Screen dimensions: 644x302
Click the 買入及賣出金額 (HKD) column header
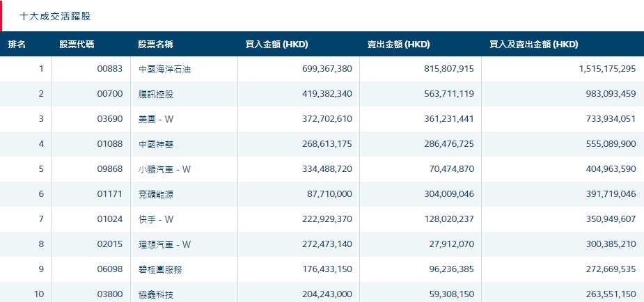pyautogui.click(x=533, y=45)
